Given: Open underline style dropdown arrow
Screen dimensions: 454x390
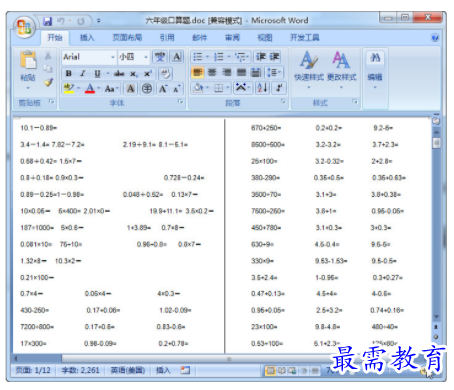Looking at the screenshot, I should tap(107, 73).
